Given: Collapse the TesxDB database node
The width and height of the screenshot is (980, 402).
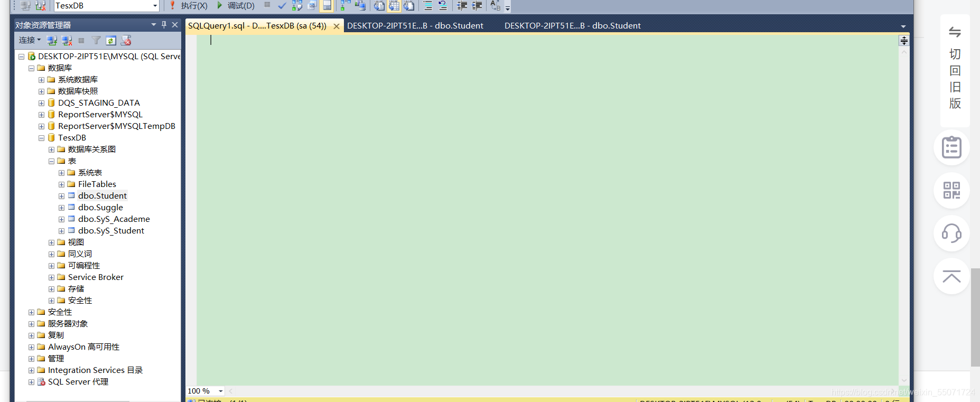Looking at the screenshot, I should (41, 138).
